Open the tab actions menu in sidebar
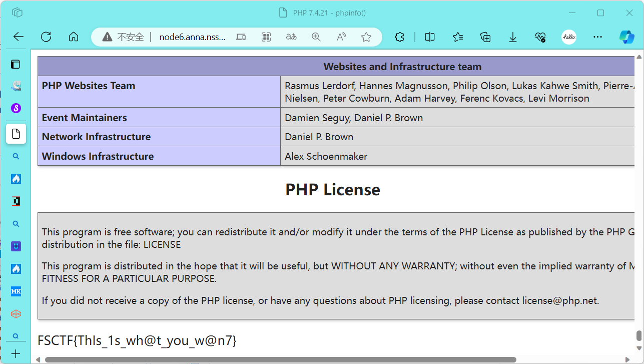644x364 pixels. pos(16,64)
